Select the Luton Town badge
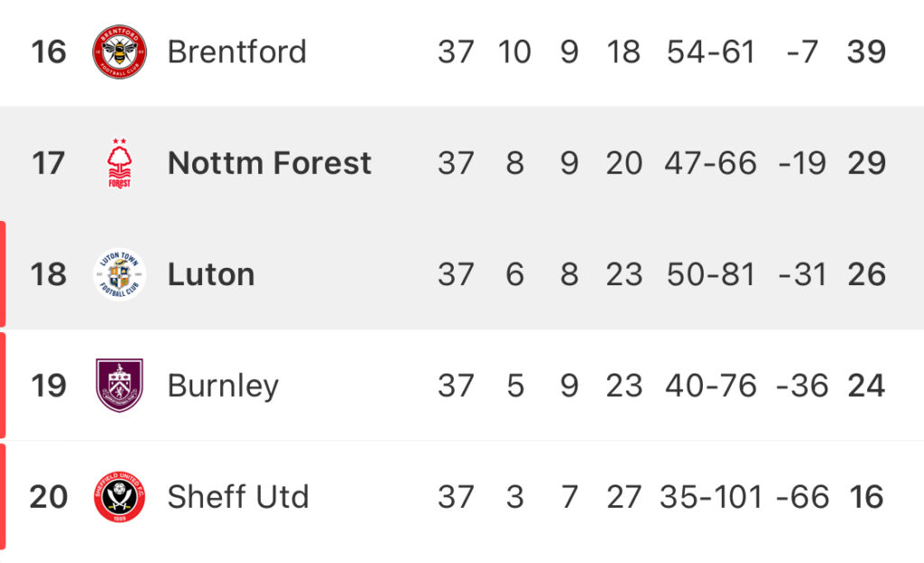The width and height of the screenshot is (924, 563). pos(120,274)
